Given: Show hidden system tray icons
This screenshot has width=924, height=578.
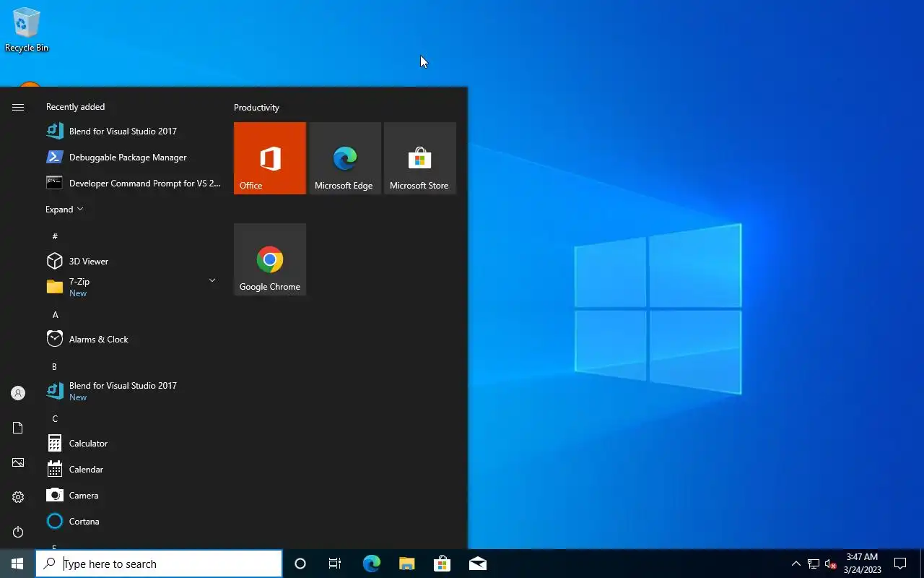Looking at the screenshot, I should pyautogui.click(x=796, y=564).
